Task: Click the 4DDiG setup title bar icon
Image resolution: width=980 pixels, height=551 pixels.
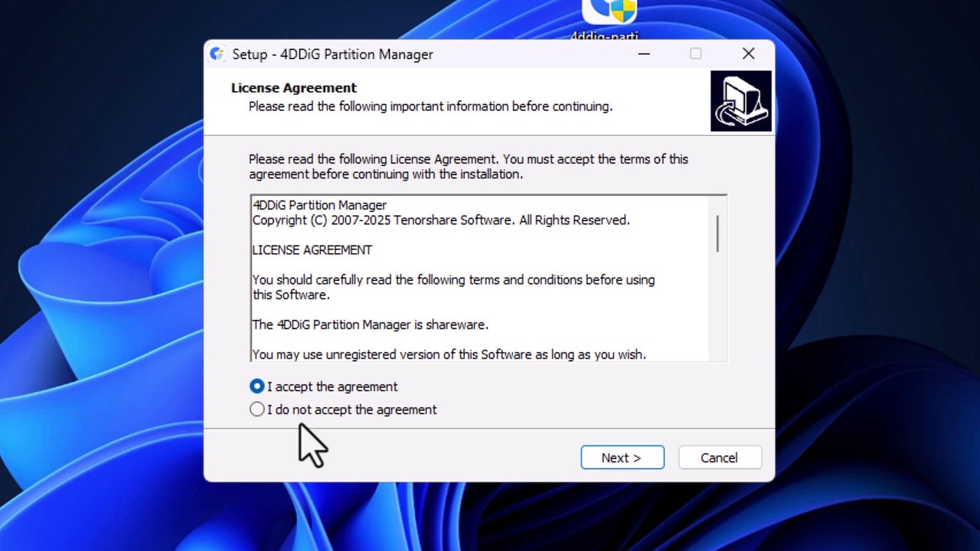Action: click(217, 54)
